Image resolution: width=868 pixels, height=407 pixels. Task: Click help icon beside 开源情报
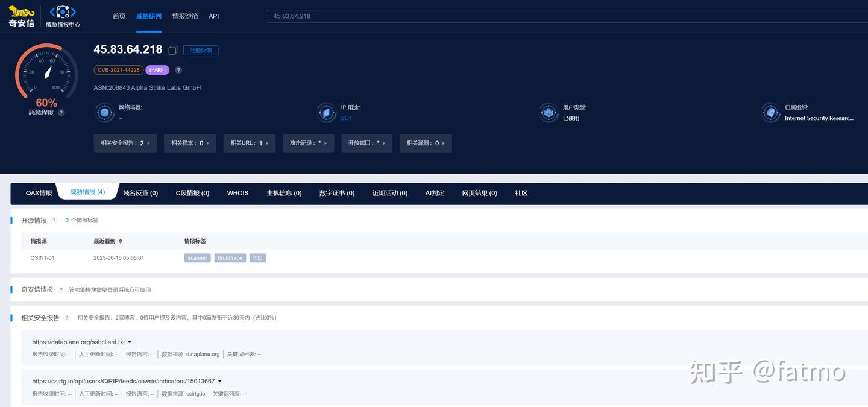[54, 221]
